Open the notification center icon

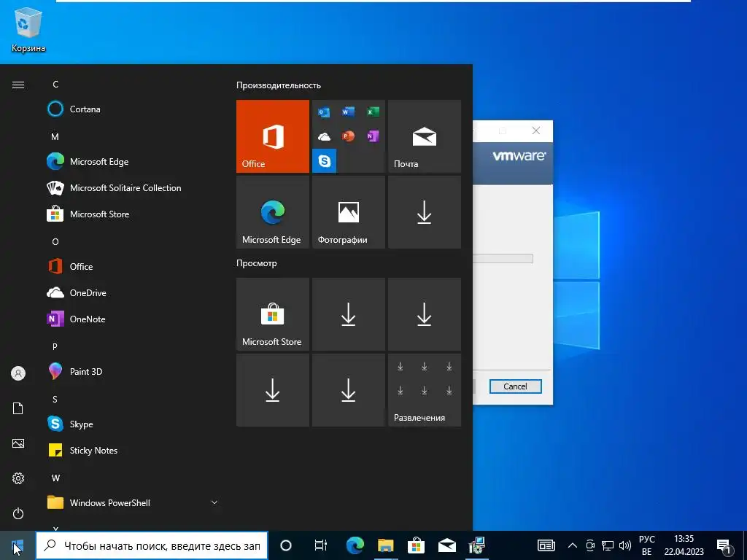(724, 545)
